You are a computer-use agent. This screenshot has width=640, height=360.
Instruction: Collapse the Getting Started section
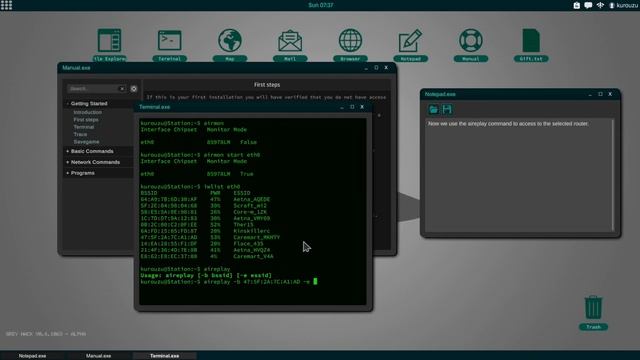tap(89, 104)
